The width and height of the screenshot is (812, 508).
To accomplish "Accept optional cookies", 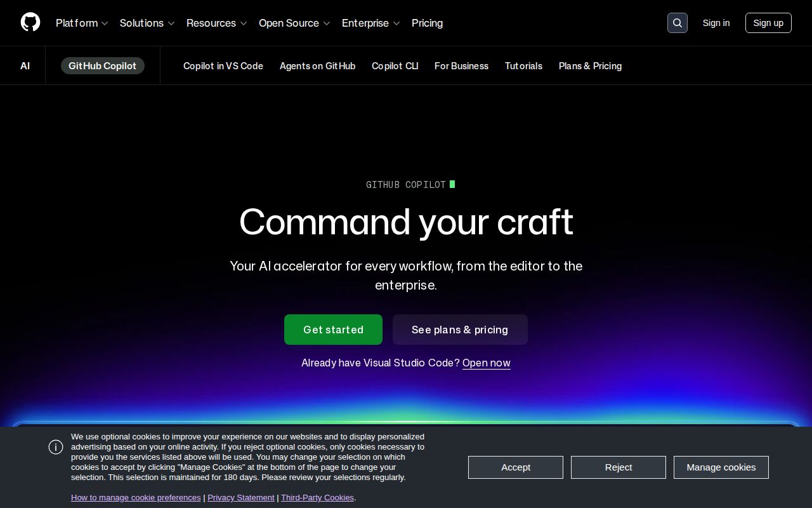I will click(516, 467).
